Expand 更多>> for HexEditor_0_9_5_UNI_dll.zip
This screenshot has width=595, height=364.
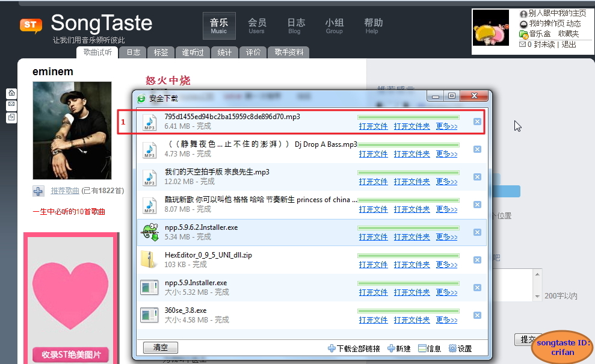446,264
